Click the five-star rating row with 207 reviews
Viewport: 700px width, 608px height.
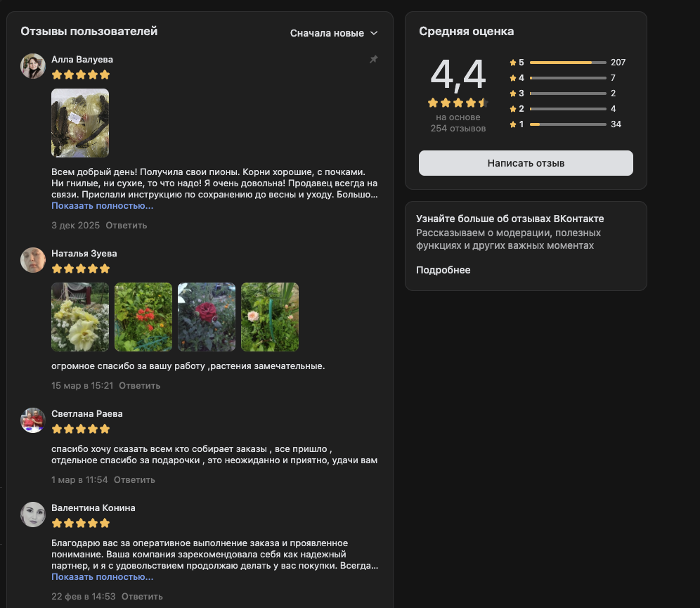click(x=567, y=63)
